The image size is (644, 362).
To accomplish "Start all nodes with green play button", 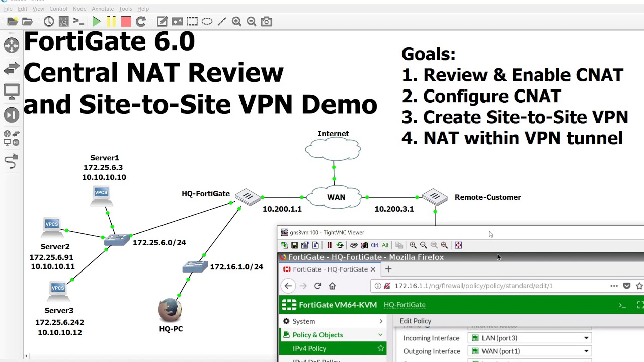I will pos(97,21).
